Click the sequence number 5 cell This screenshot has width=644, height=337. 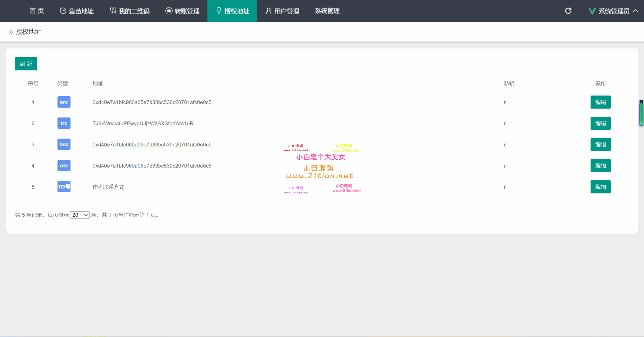(33, 187)
